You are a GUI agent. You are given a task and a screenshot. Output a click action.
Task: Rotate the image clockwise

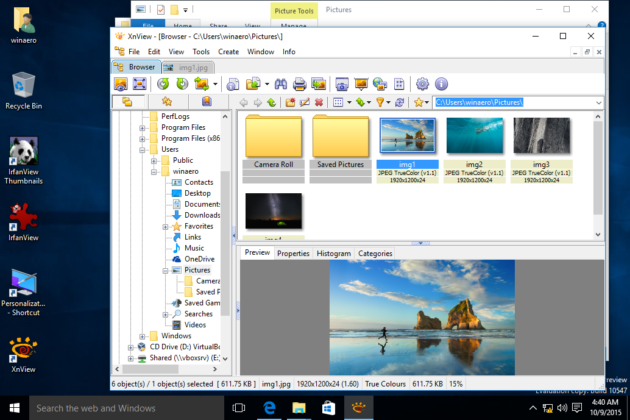182,84
